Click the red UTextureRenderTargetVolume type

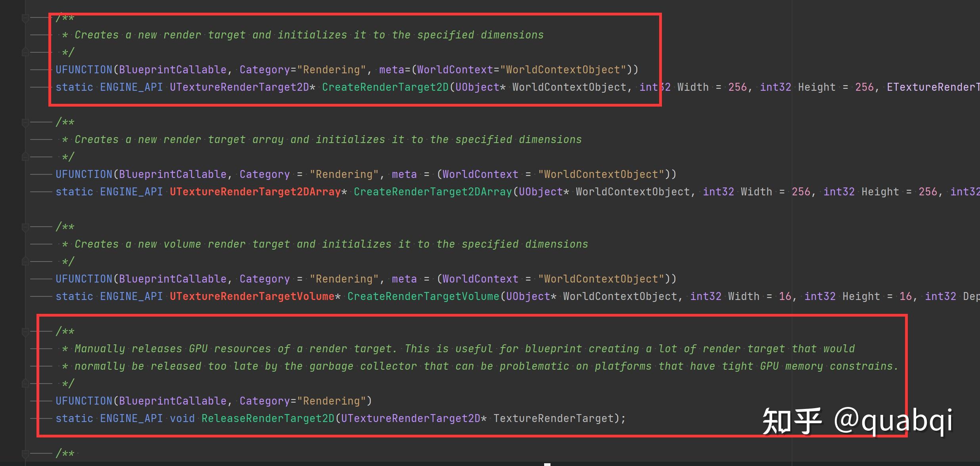point(252,296)
